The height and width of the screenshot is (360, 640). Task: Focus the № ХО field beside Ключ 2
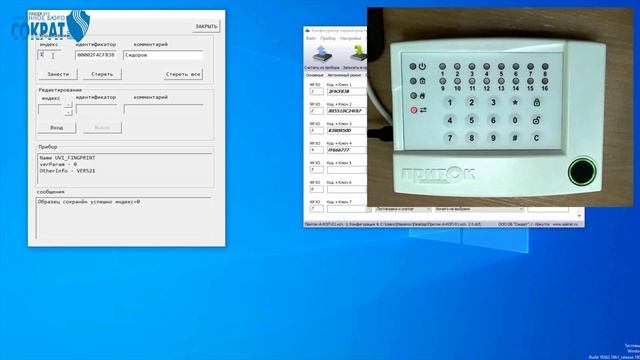(x=316, y=111)
